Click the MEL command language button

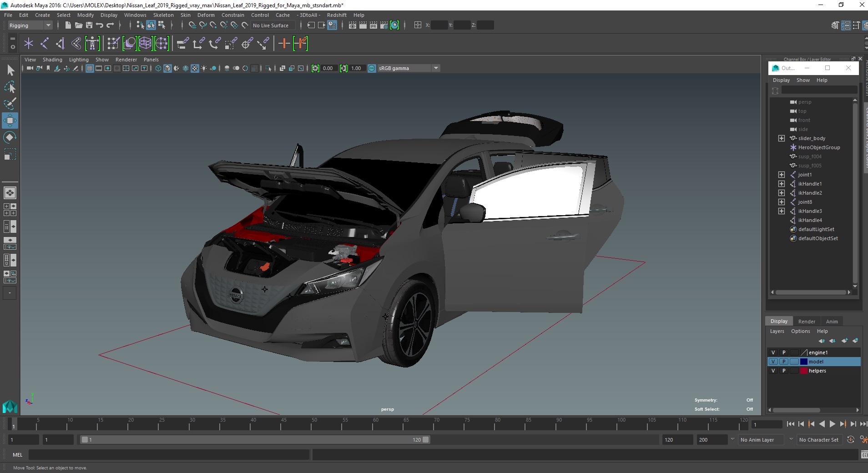(x=17, y=455)
